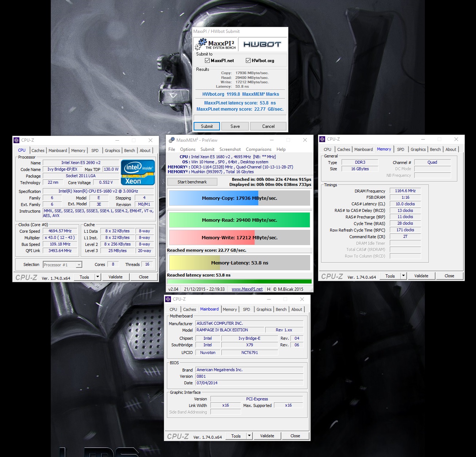This screenshot has width=476, height=457.
Task: Click the HWBOT logo banner
Action: tap(262, 45)
